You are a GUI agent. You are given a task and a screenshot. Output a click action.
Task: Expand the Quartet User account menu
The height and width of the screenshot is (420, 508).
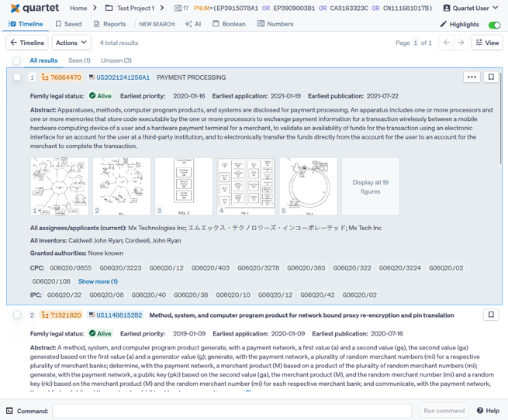pos(471,8)
